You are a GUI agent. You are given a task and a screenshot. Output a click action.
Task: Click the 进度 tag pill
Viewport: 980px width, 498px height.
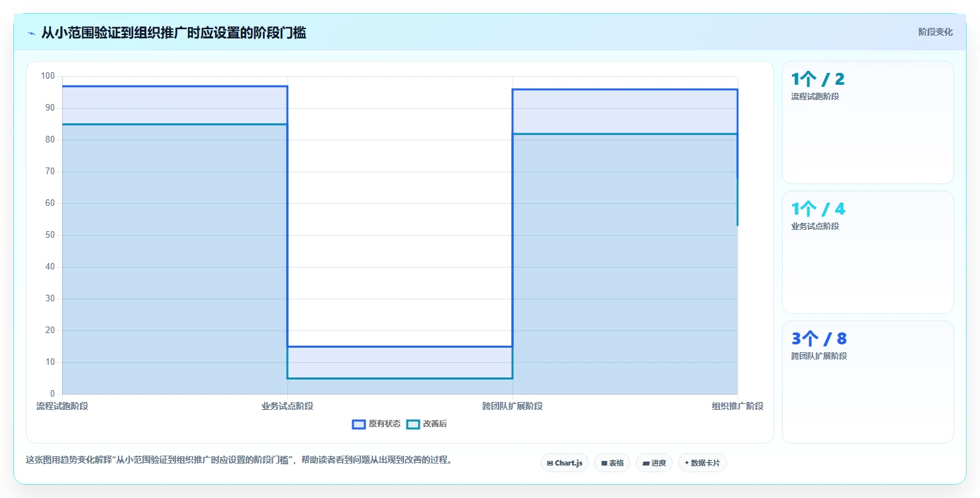click(654, 463)
